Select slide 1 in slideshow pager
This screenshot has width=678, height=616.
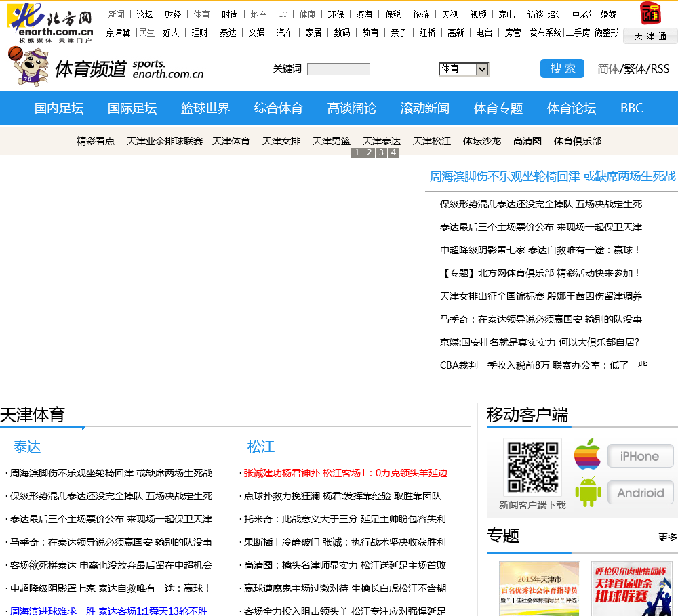[357, 152]
